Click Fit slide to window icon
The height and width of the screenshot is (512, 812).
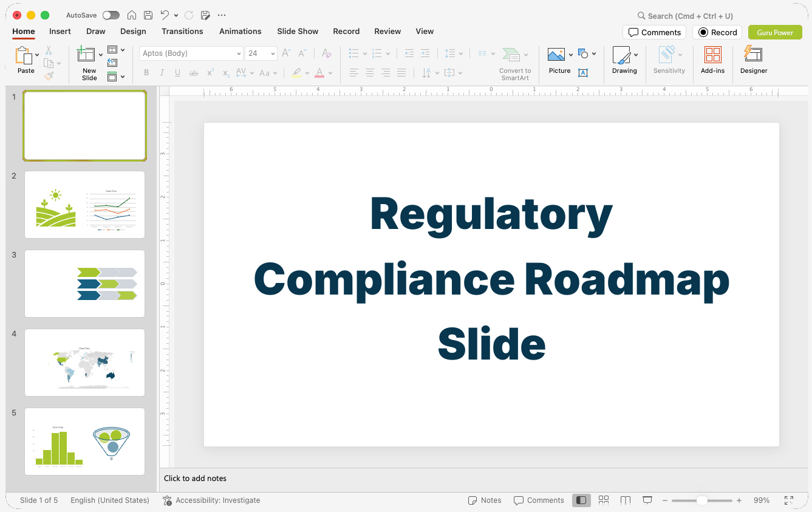tap(789, 500)
